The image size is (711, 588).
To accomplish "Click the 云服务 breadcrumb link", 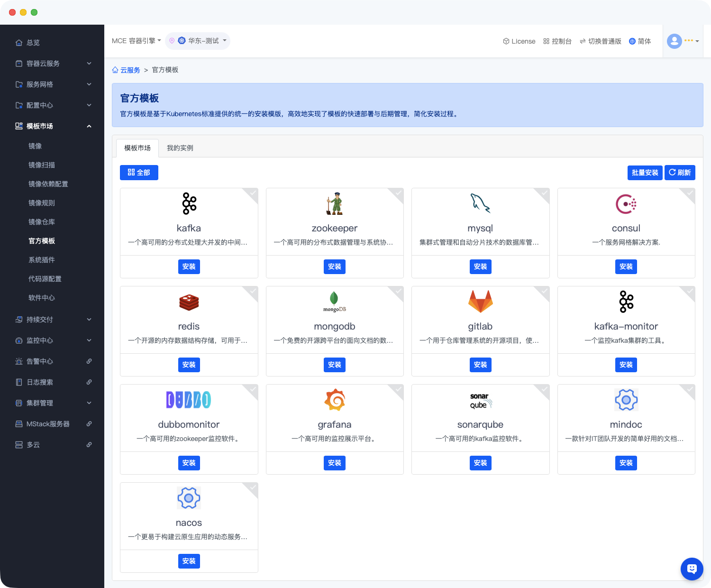I will point(130,70).
